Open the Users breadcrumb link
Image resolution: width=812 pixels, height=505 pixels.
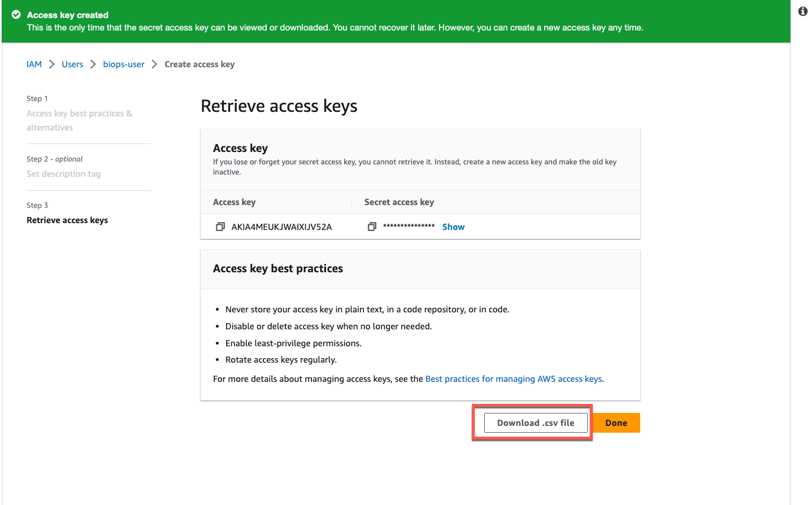point(72,64)
